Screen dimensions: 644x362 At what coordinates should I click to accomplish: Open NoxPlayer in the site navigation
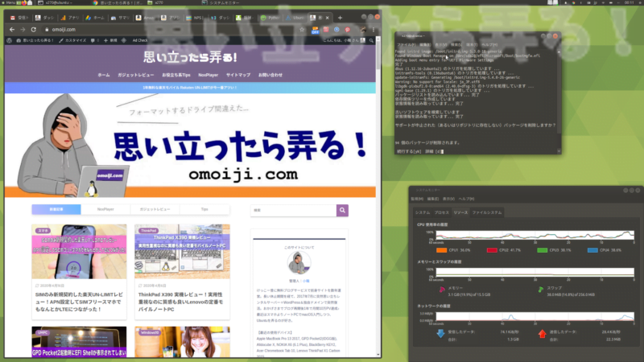(x=208, y=75)
